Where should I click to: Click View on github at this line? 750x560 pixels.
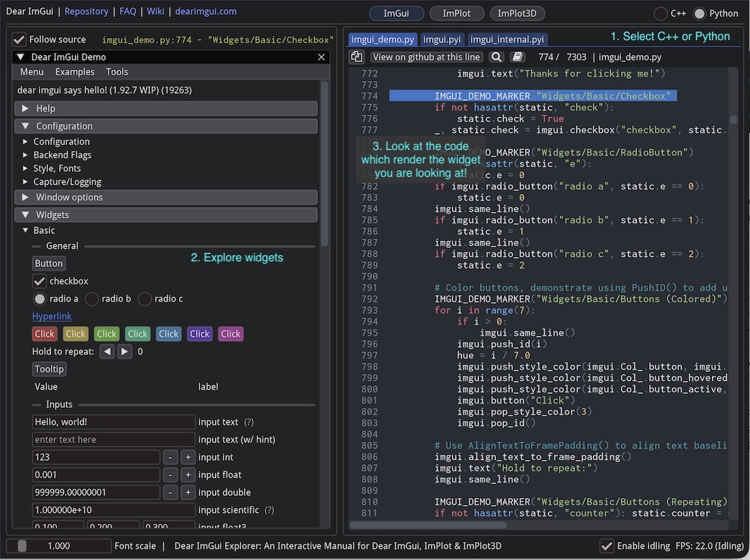click(426, 56)
